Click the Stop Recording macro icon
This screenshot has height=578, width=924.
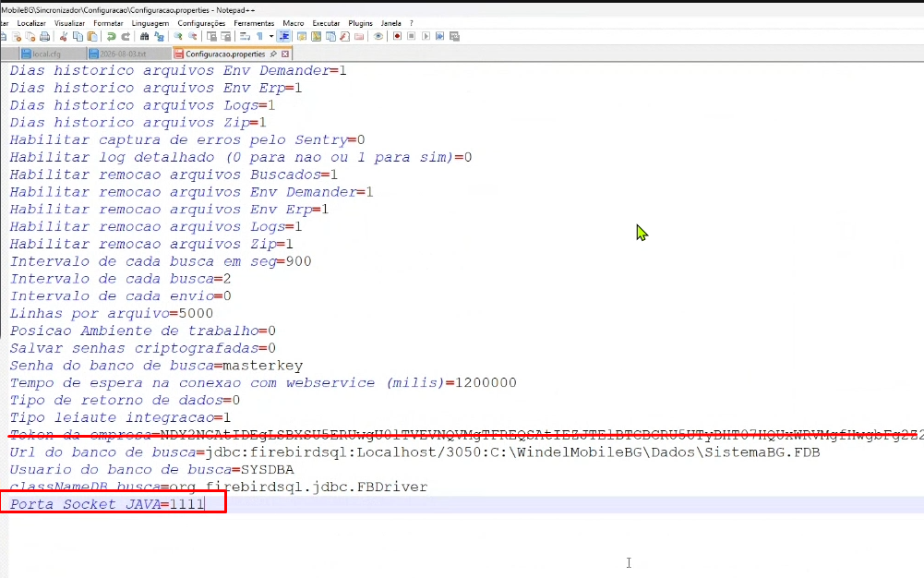coord(412,37)
